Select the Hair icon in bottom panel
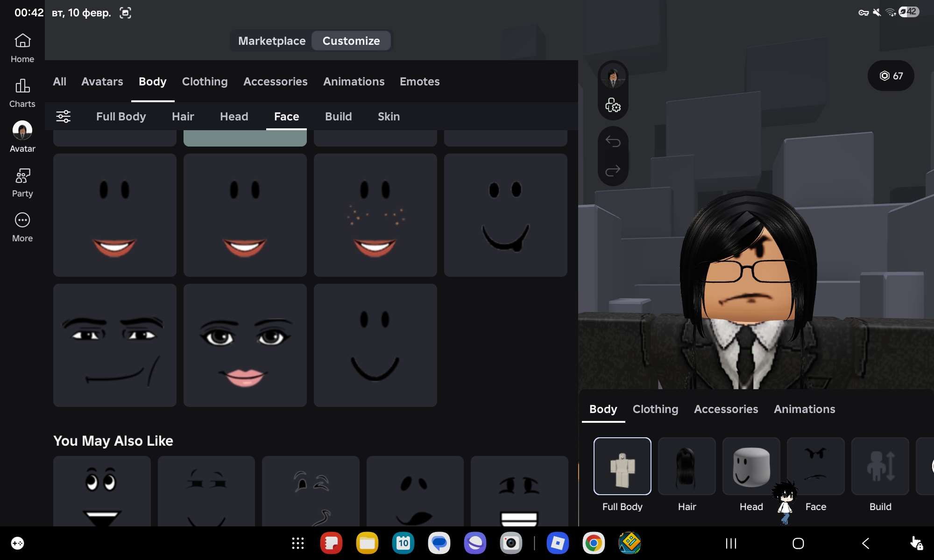Image resolution: width=934 pixels, height=560 pixels. (x=686, y=466)
